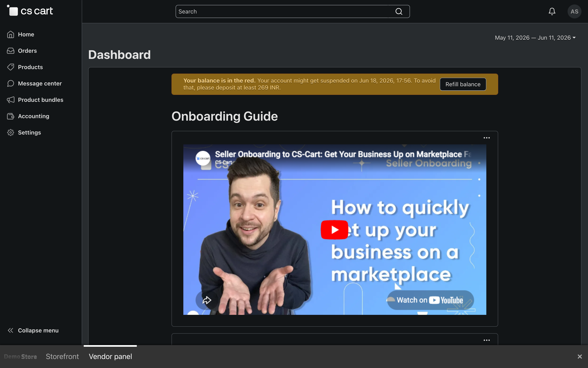
Task: Go to Settings in sidebar
Action: (29, 132)
